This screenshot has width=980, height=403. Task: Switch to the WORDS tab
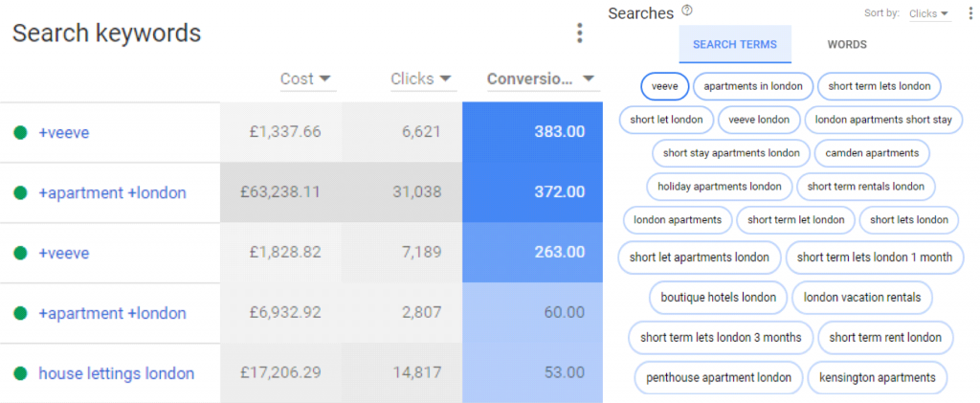click(x=847, y=44)
